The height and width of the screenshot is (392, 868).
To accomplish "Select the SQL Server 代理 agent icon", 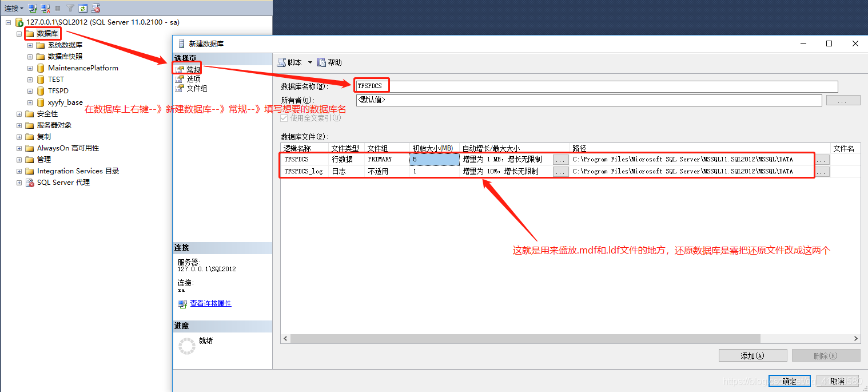I will (30, 183).
